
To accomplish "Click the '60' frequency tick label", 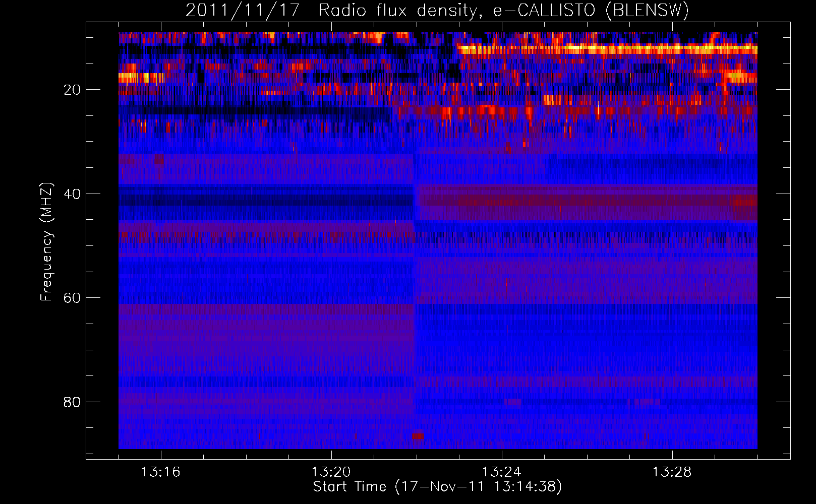I will pos(73,298).
